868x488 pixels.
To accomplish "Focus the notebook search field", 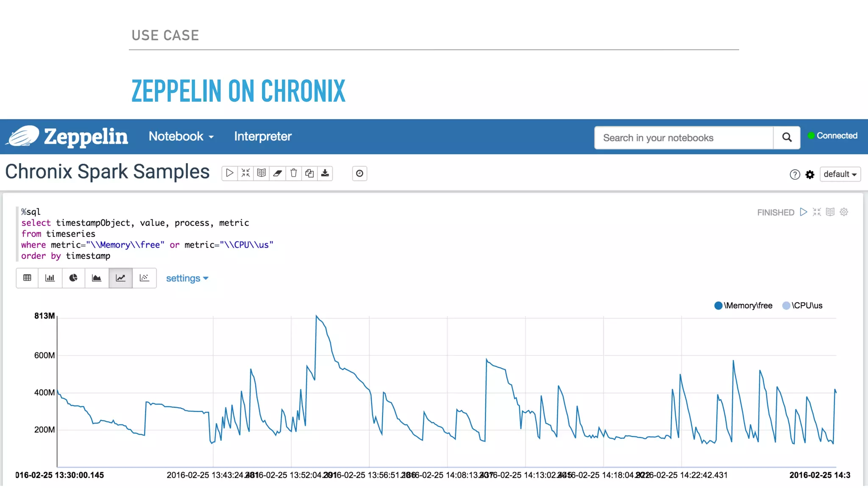I will [684, 138].
